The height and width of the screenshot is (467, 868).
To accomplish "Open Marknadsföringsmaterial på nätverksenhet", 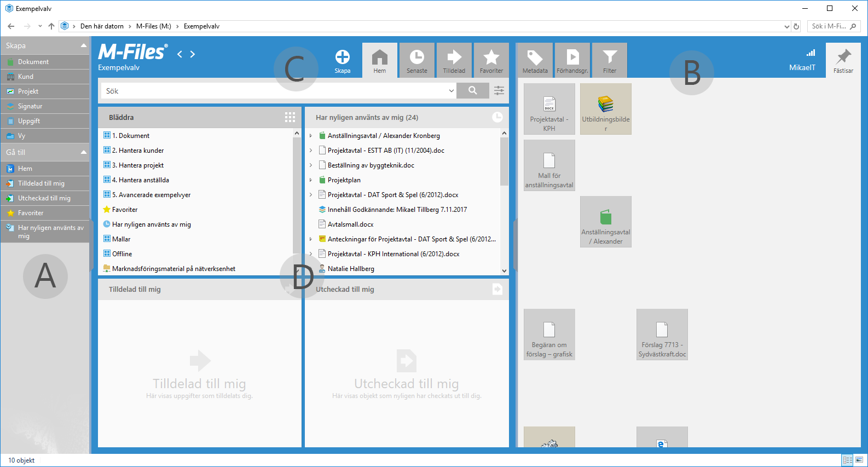I will (x=173, y=269).
